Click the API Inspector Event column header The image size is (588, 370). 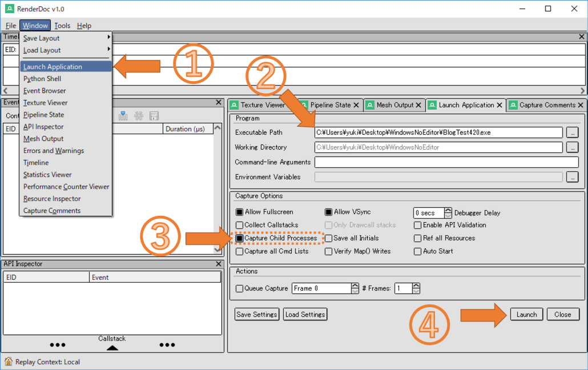point(155,277)
